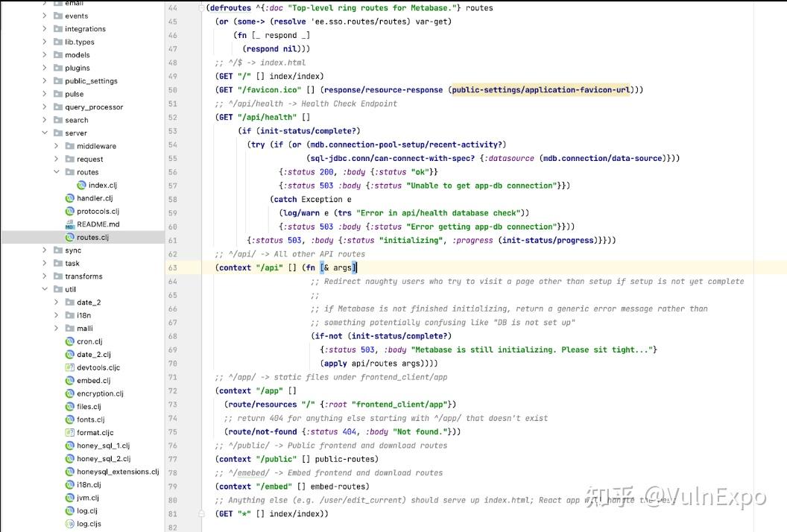Image resolution: width=787 pixels, height=532 pixels.
Task: Click the Clojure icon next to jvm.clj
Action: click(71, 498)
